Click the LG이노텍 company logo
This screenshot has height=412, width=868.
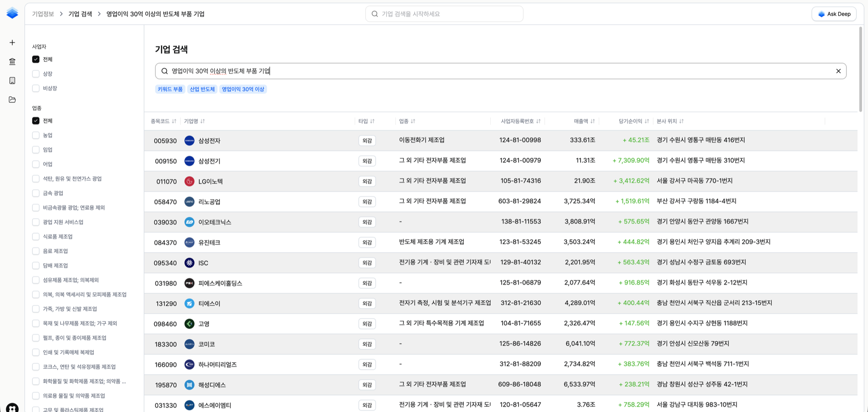pyautogui.click(x=189, y=181)
